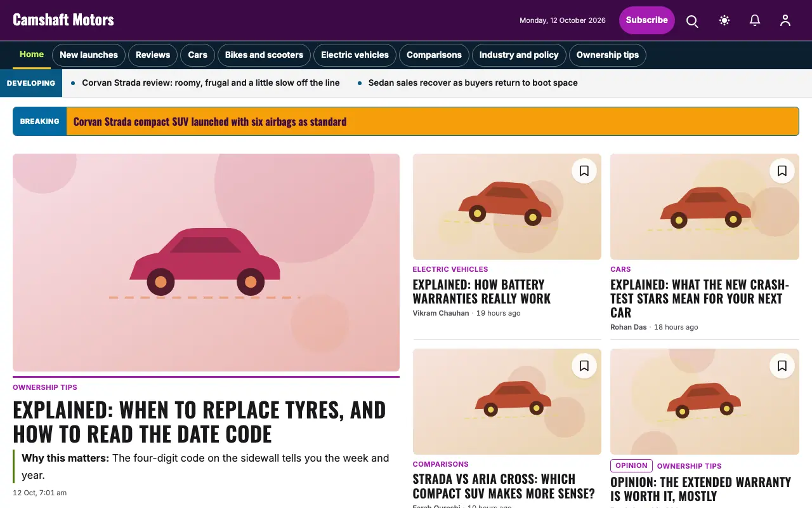Open Strada vs Aria Cross thumbnail
812x508 pixels.
507,401
